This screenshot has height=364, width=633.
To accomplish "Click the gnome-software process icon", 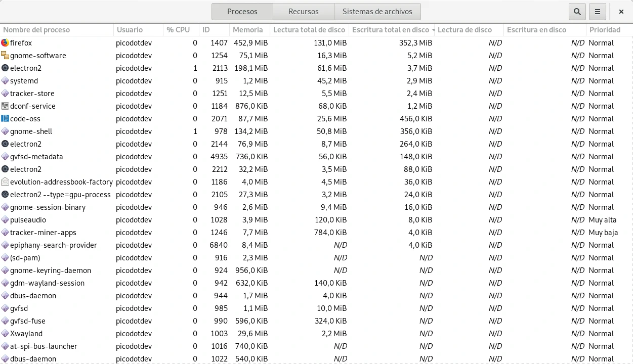I will tap(5, 56).
